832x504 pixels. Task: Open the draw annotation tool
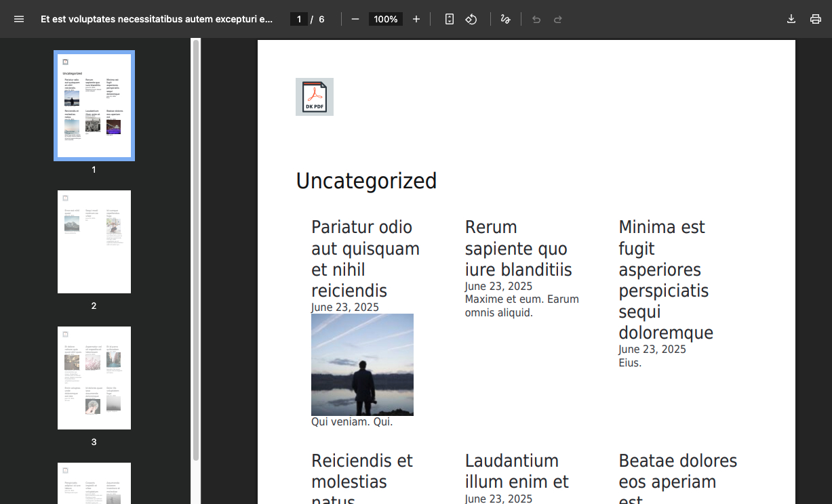(x=505, y=19)
